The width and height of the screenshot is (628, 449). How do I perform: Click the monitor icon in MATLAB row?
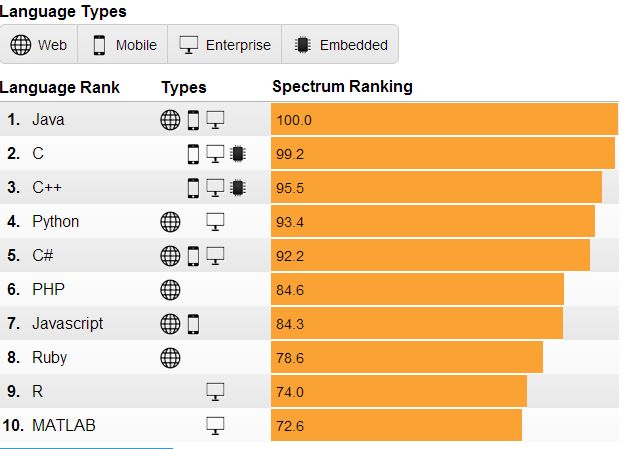pos(215,426)
